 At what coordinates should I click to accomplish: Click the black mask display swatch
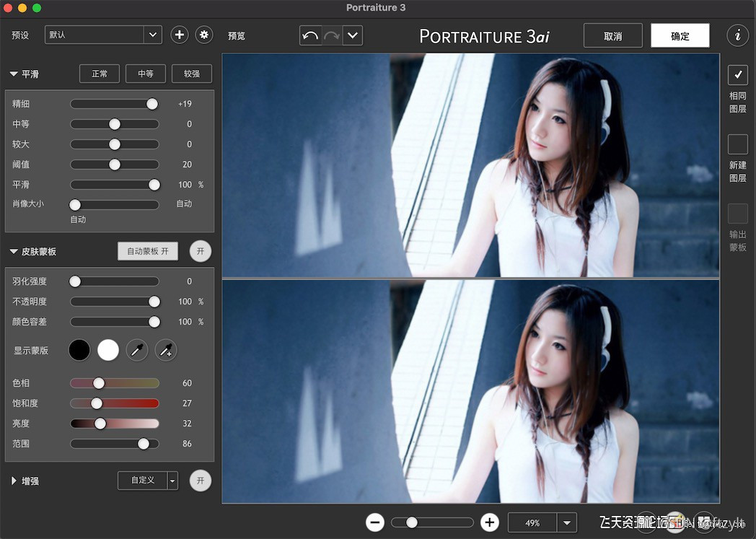coord(79,350)
